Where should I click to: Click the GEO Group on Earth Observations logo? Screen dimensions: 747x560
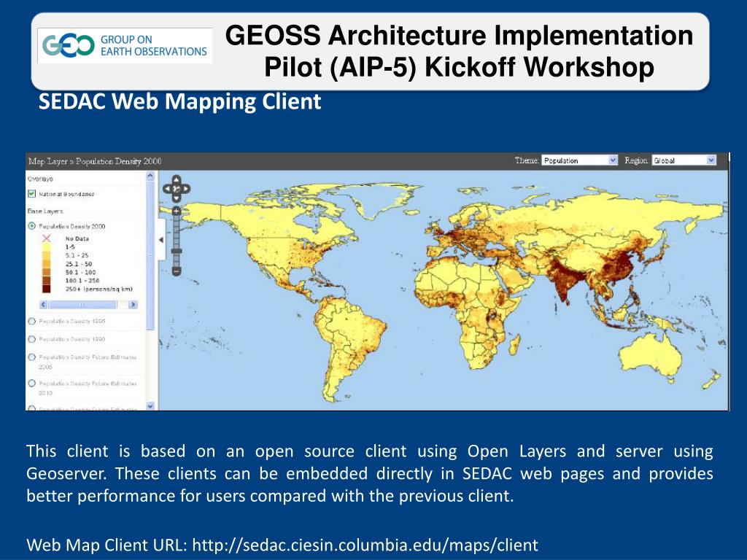[125, 46]
